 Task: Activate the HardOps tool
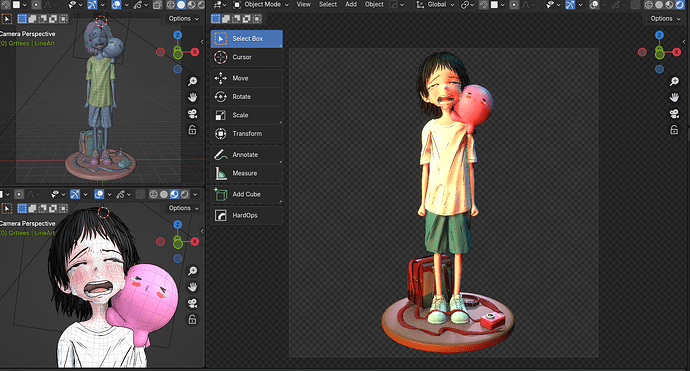(x=247, y=216)
